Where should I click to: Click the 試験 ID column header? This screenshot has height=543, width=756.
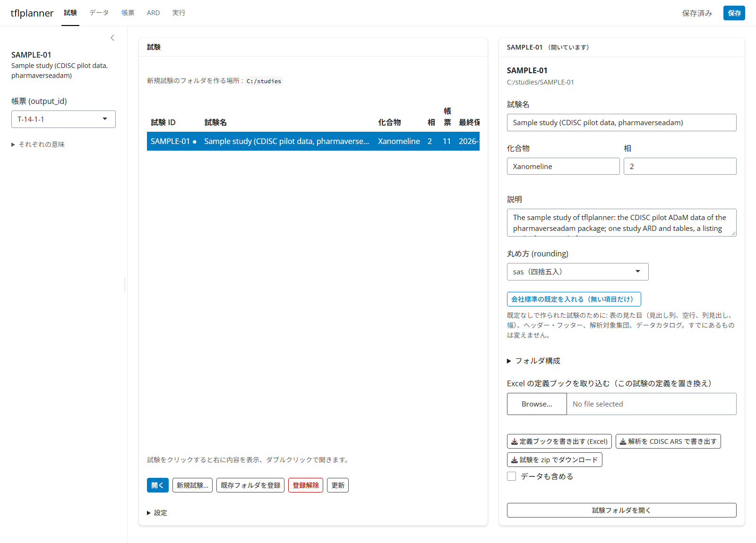(163, 122)
